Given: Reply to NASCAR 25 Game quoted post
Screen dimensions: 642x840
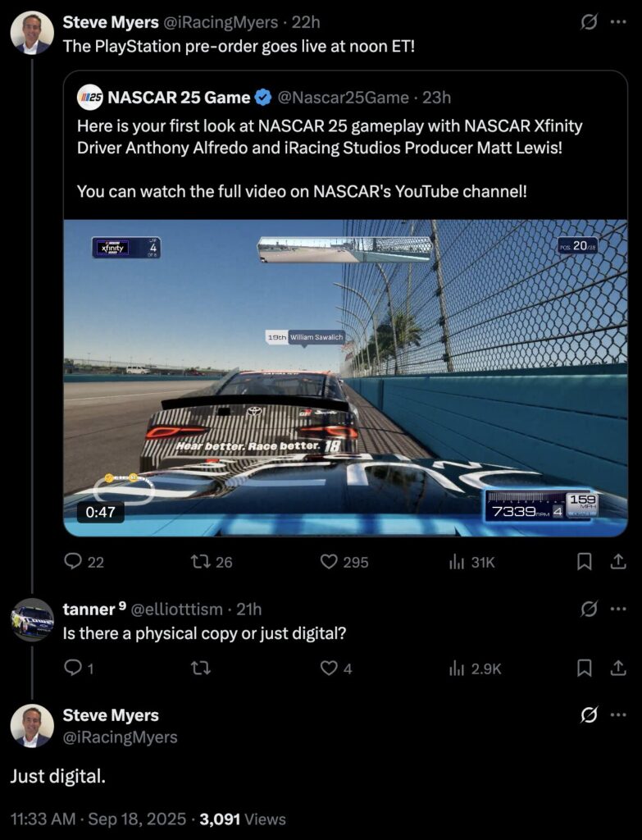Looking at the screenshot, I should pyautogui.click(x=84, y=561).
